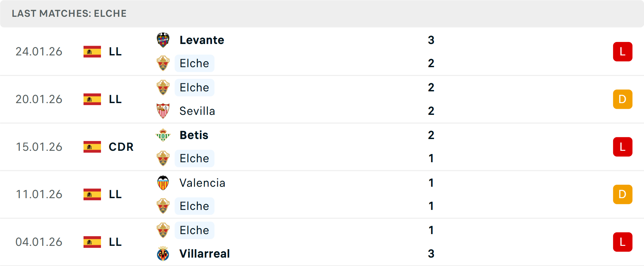This screenshot has width=644, height=266.
Task: Click the orange D badge for Sevilla match
Action: pos(623,99)
